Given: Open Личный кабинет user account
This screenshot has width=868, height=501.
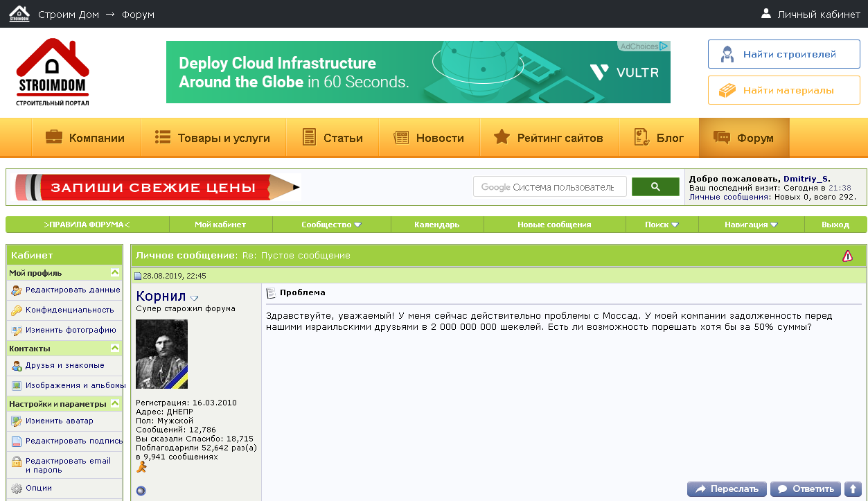Looking at the screenshot, I should pyautogui.click(x=811, y=14).
